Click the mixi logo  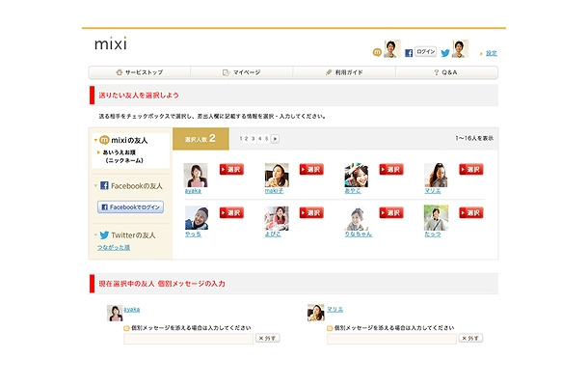click(111, 43)
